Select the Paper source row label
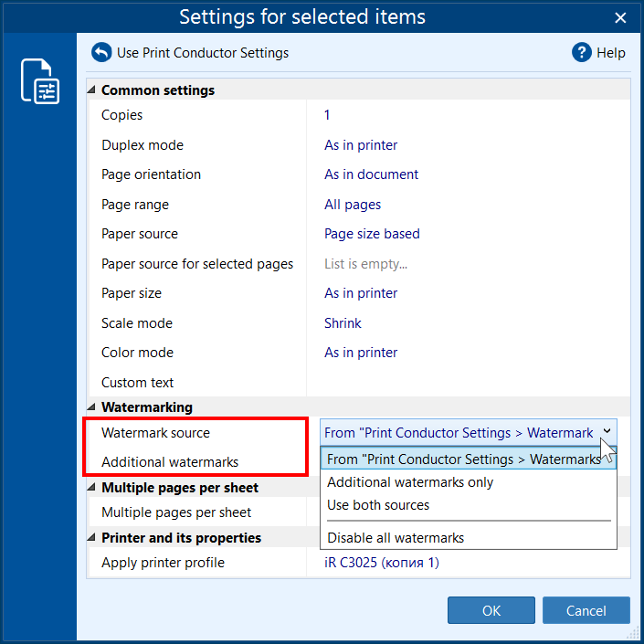 click(140, 234)
